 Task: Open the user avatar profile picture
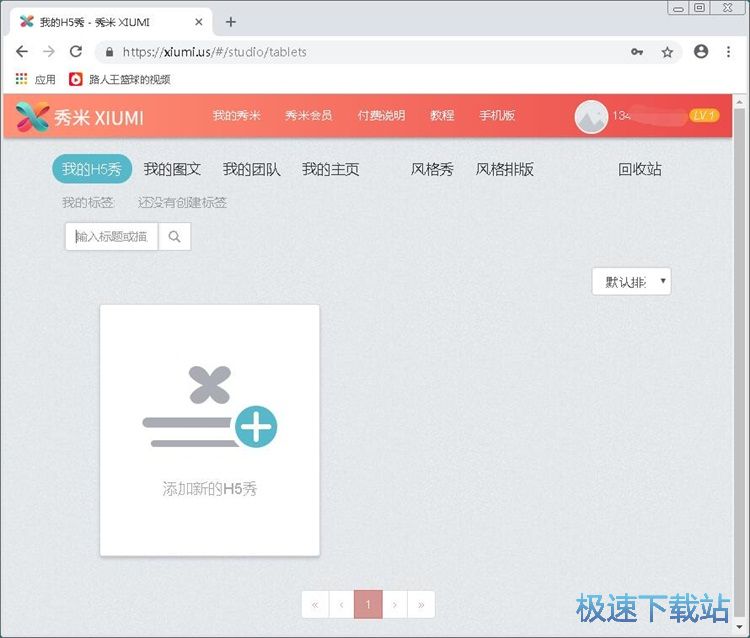pos(591,117)
